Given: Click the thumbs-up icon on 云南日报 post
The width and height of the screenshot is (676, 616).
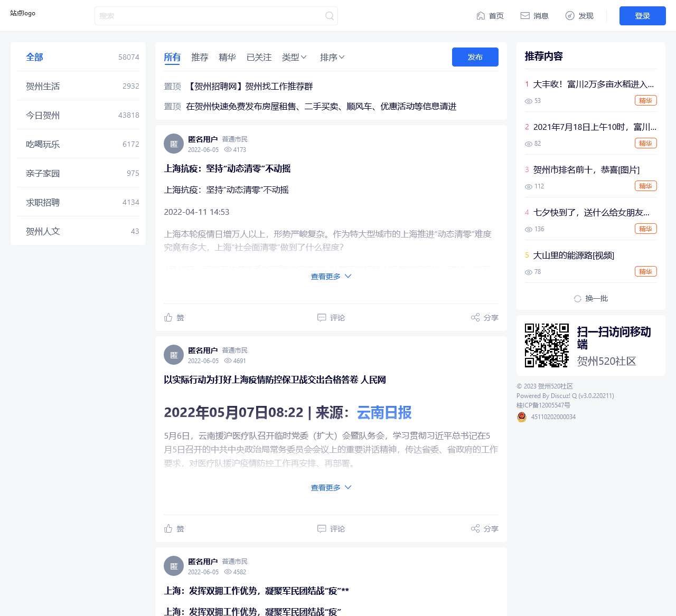Looking at the screenshot, I should (x=168, y=528).
